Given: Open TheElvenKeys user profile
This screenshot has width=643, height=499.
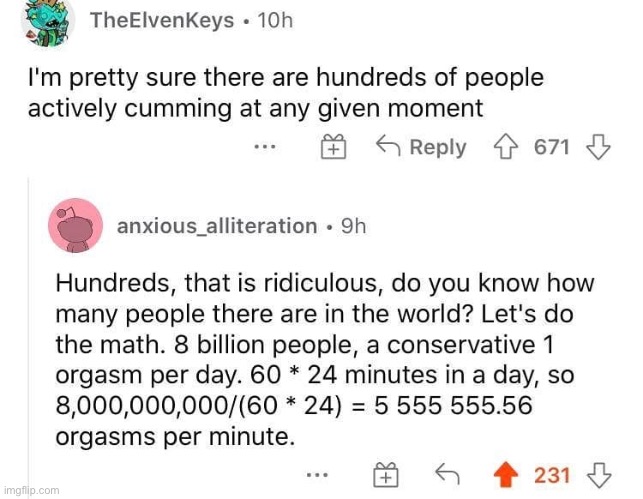Looking at the screenshot, I should (163, 21).
